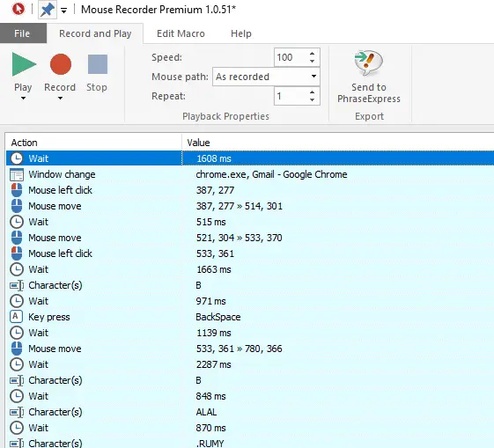Click the green Play macro icon
The width and height of the screenshot is (494, 448).
(24, 64)
